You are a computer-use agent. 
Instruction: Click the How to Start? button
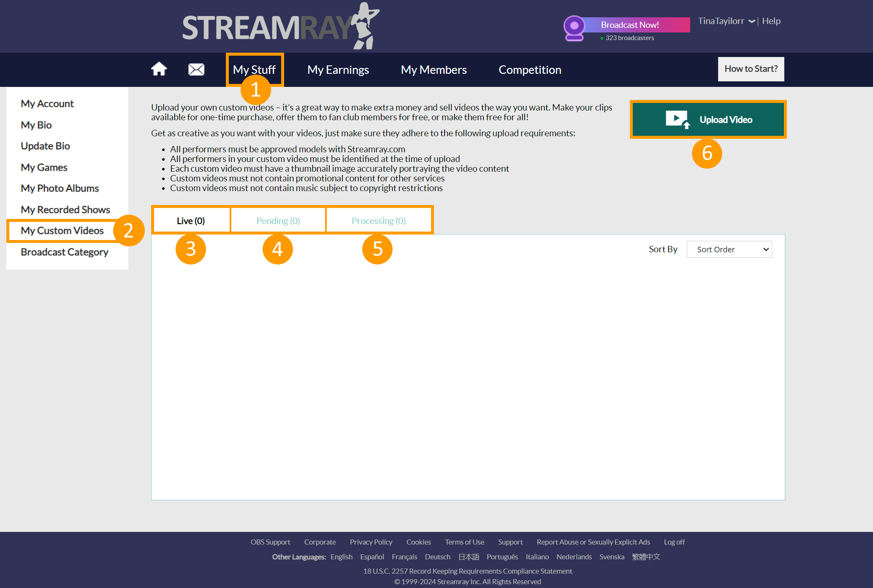coord(751,69)
